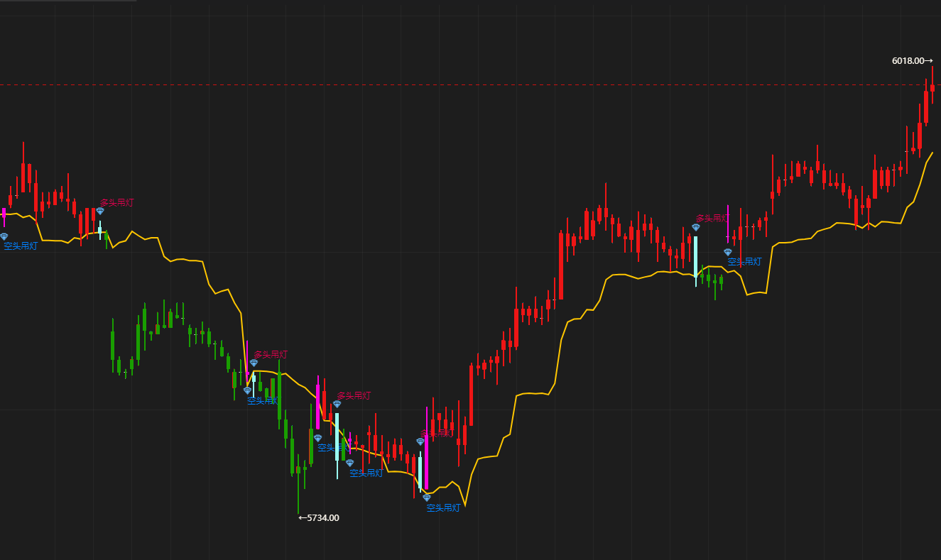Click tall magenta candle above lowest 空头吊灯 label
Image resolution: width=941 pixels, height=560 pixels.
point(426,461)
